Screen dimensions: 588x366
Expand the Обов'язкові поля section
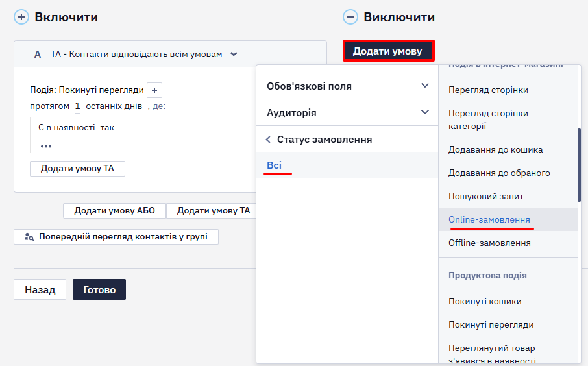click(x=347, y=86)
